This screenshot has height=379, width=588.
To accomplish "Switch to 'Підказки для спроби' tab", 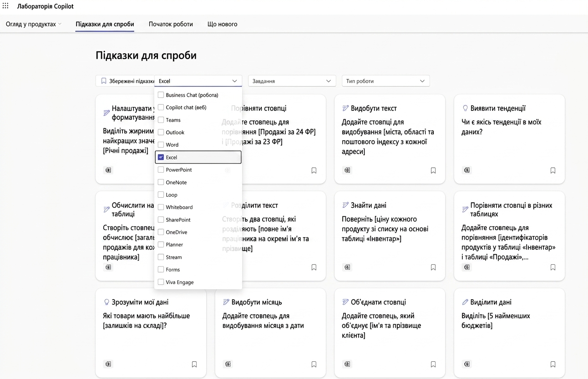I will pos(105,24).
